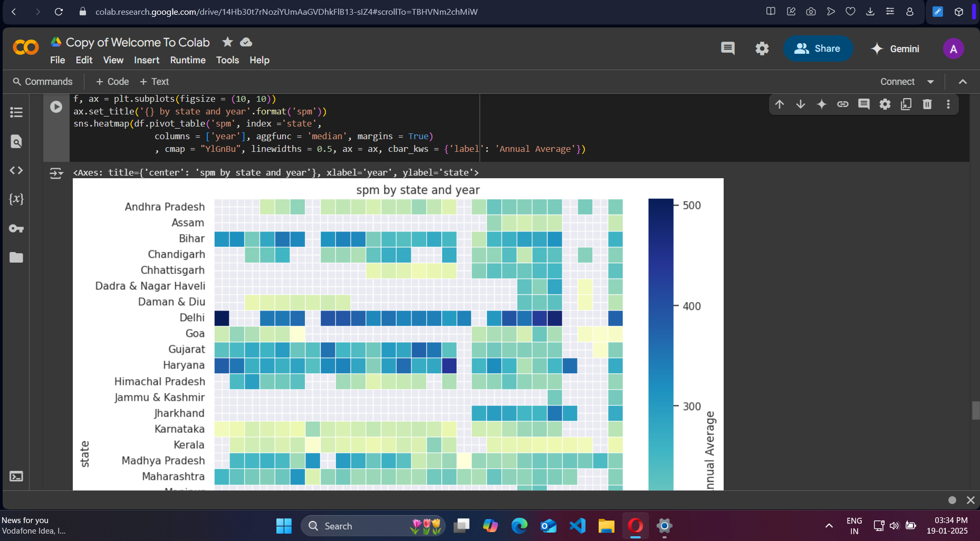Open Visual Studio Code from taskbar
Screen dimensions: 980x541
(578, 526)
